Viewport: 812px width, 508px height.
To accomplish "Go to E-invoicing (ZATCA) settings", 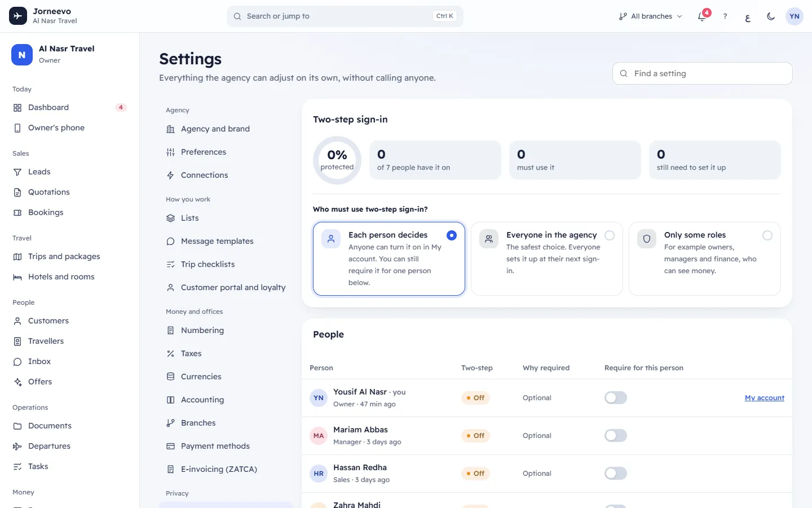I will [226, 469].
